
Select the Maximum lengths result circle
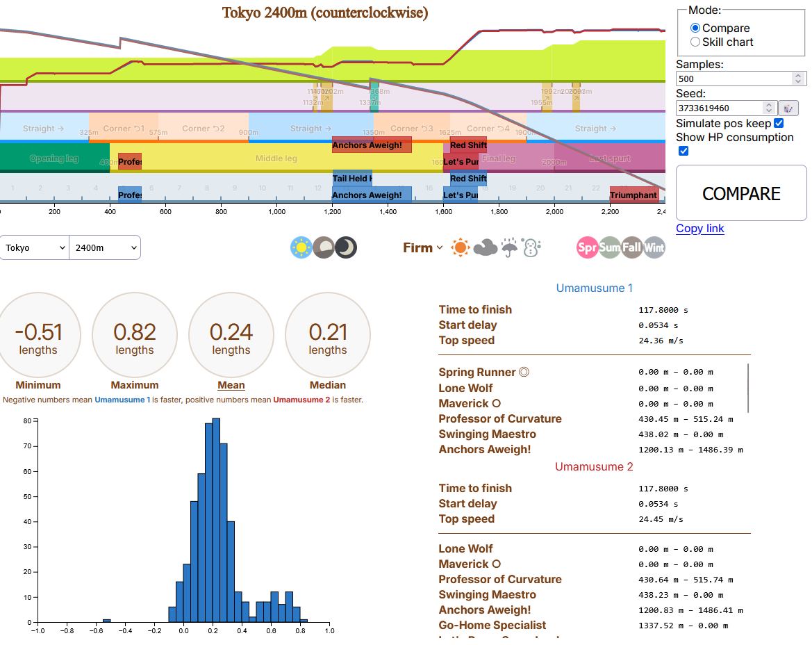(x=135, y=335)
